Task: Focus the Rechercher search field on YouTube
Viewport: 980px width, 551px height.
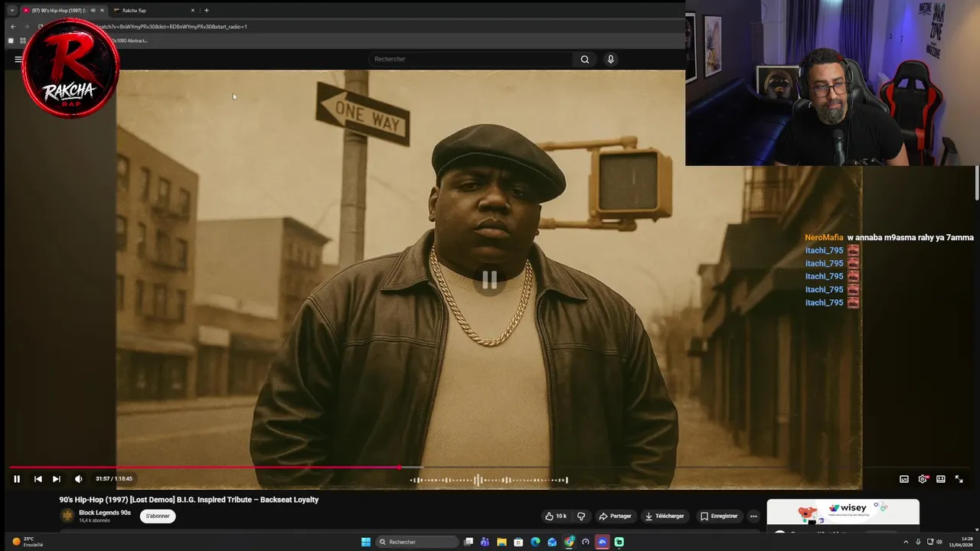Action: (x=471, y=59)
